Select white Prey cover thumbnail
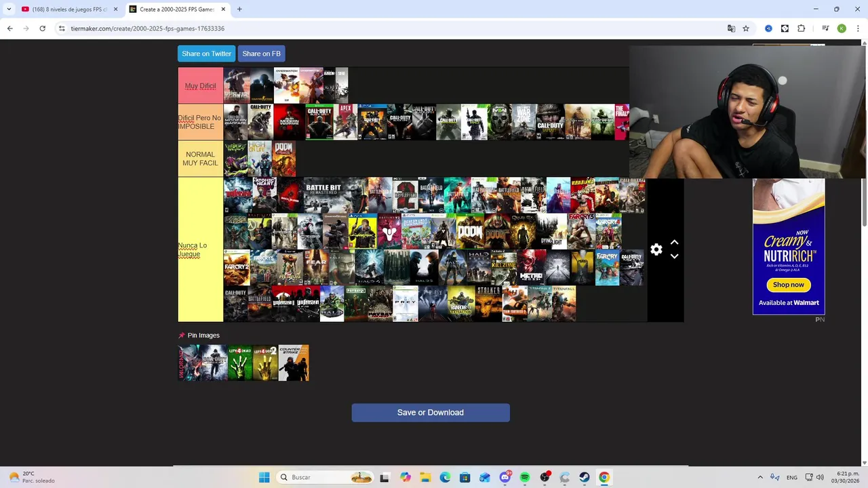The image size is (868, 488). (x=405, y=304)
